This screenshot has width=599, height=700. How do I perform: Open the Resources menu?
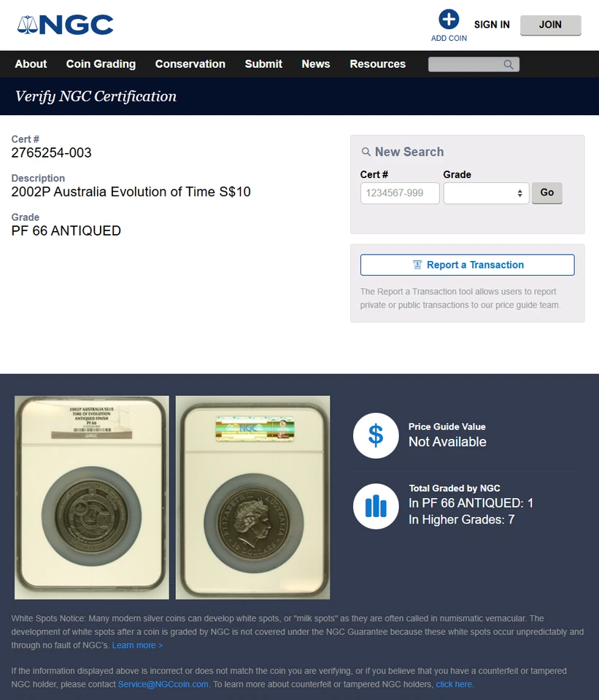(378, 64)
